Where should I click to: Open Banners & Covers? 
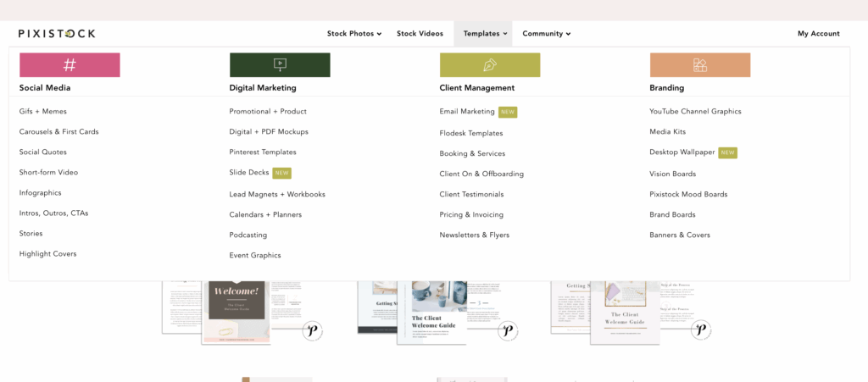click(x=680, y=235)
